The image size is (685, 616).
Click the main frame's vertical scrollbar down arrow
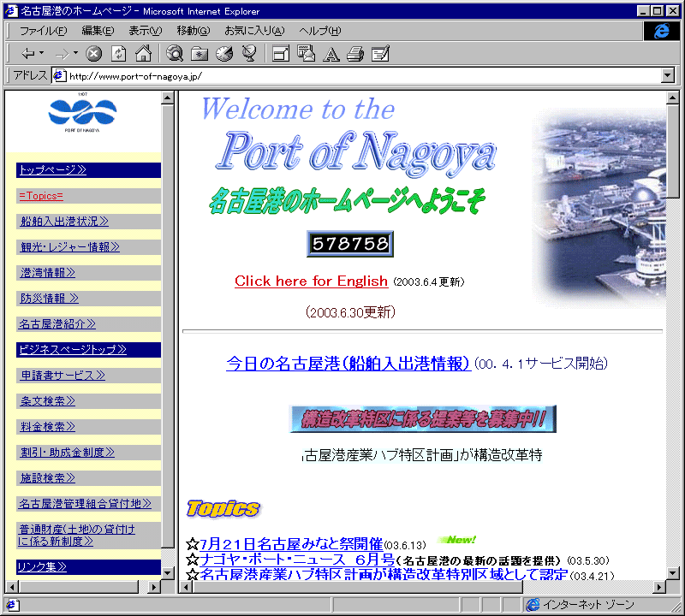tap(673, 572)
